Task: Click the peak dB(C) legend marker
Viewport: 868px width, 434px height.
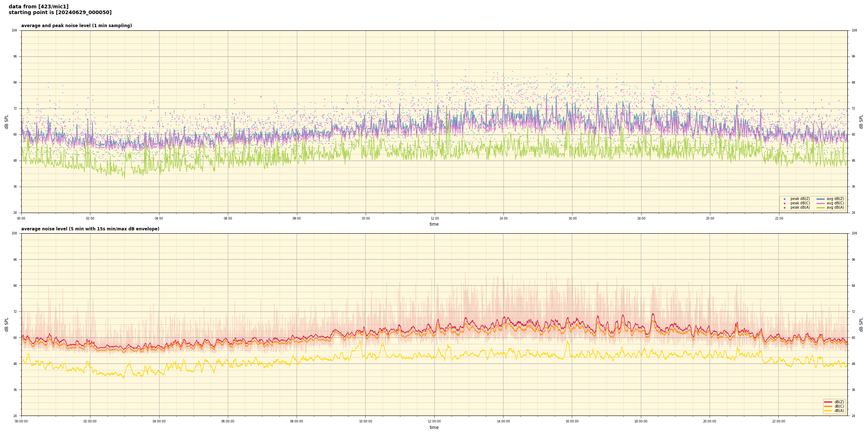Action: pos(784,203)
